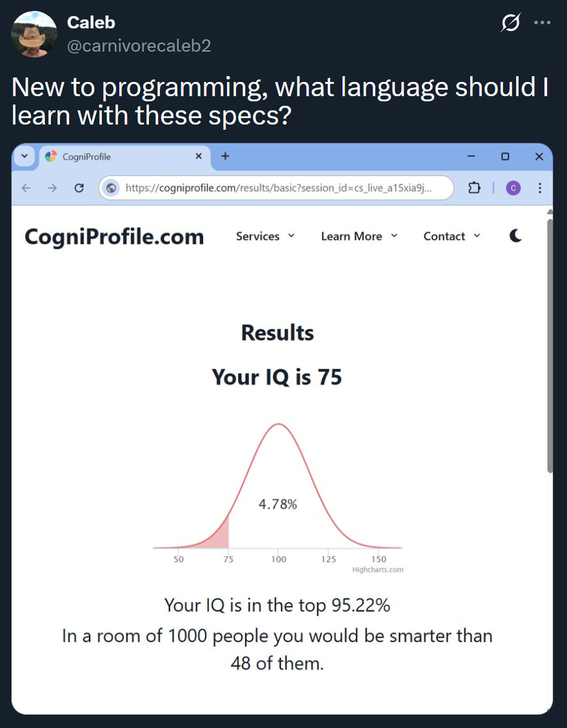Viewport: 567px width, 728px height.
Task: View site information via the address bar icon
Action: pos(111,188)
